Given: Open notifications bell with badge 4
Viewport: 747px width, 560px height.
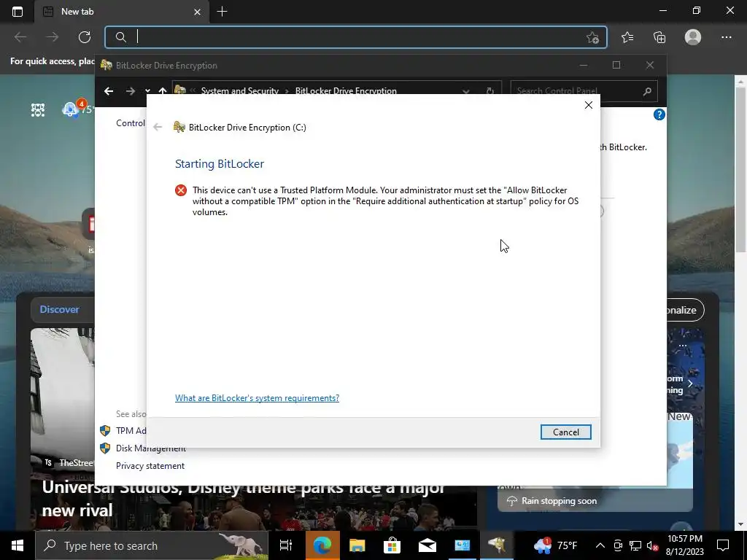Looking at the screenshot, I should [x=71, y=109].
